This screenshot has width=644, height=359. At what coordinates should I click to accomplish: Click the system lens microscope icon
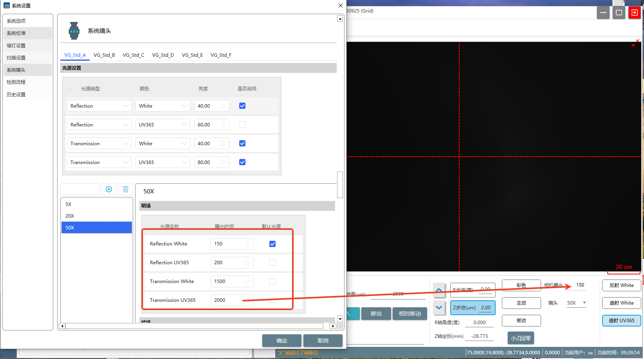click(74, 31)
